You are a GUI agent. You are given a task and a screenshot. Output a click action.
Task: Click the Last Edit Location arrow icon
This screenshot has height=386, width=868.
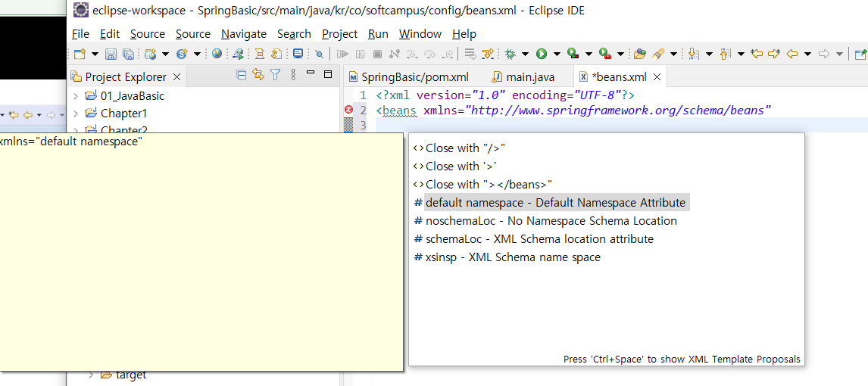point(757,54)
